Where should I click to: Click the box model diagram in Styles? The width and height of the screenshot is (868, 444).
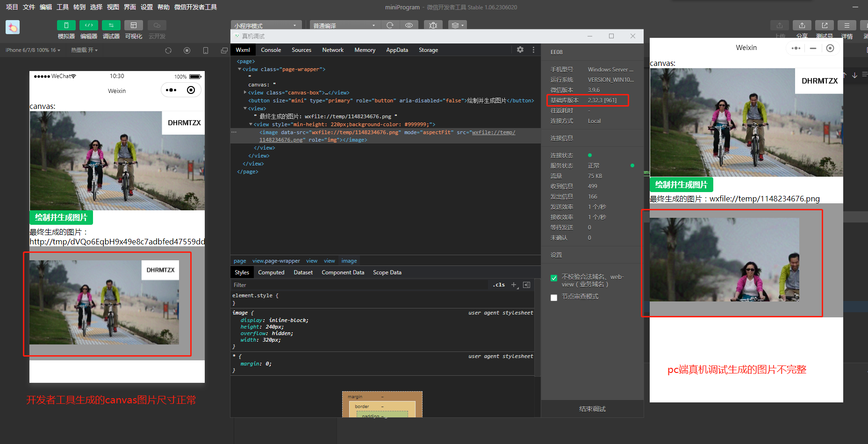click(382, 404)
